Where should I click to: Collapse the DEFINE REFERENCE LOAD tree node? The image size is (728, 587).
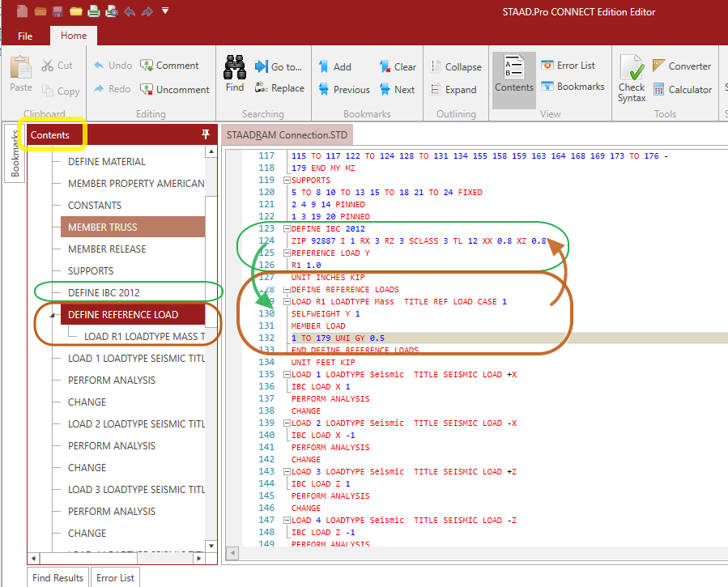53,315
